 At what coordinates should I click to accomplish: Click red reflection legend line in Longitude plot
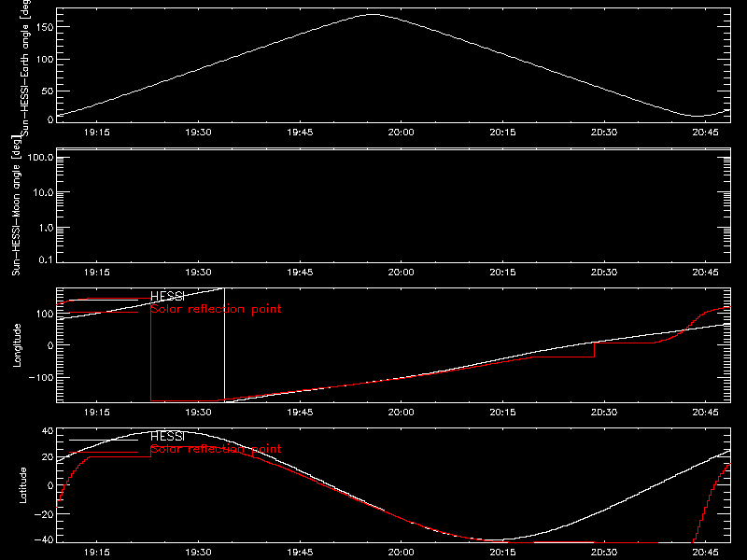[104, 313]
